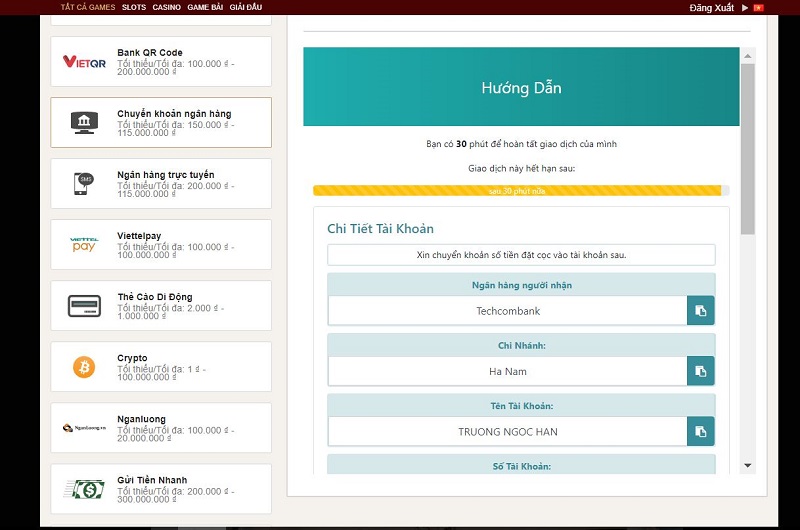Image resolution: width=800 pixels, height=530 pixels.
Task: Go to the SLOTS menu item
Action: tap(134, 7)
